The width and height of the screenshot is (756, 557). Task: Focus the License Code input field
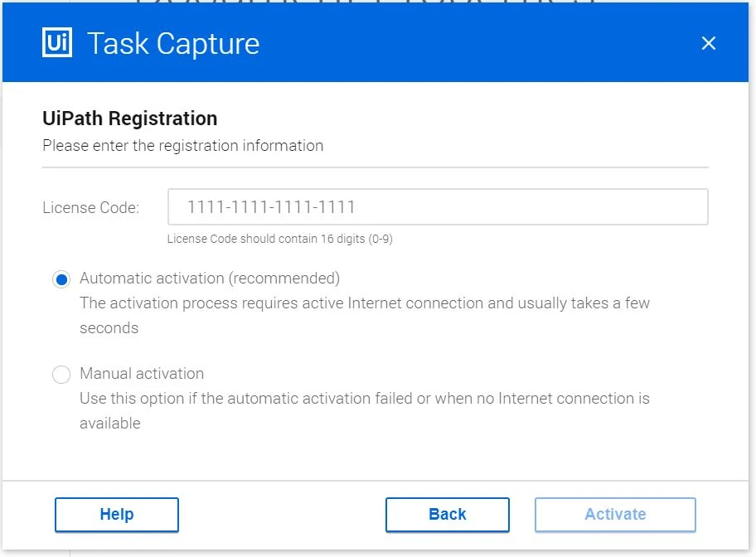pos(438,207)
